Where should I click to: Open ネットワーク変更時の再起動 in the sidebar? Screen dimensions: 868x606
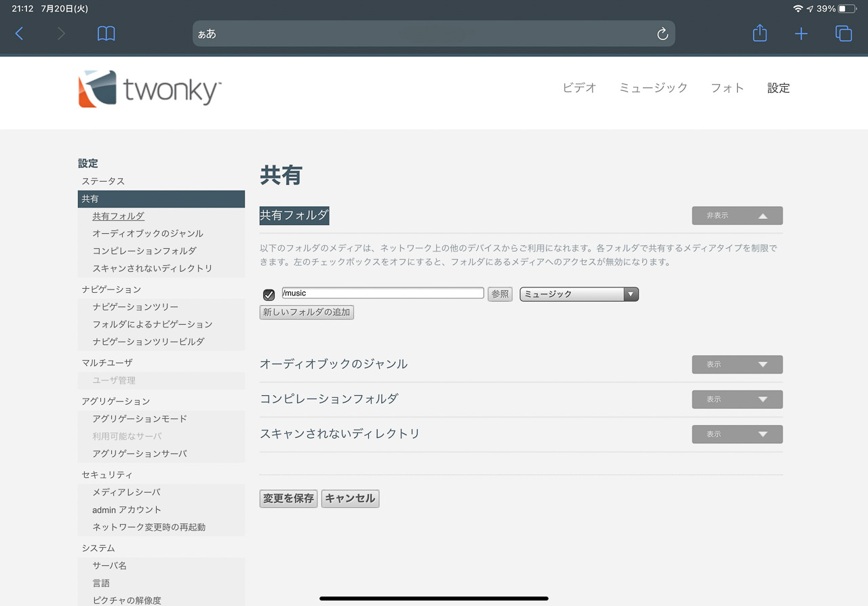click(149, 527)
